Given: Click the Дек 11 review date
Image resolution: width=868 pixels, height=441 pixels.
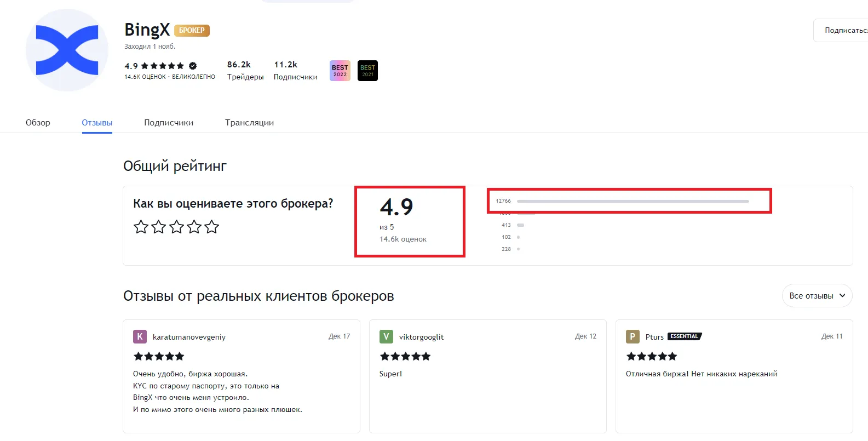Looking at the screenshot, I should click(832, 336).
